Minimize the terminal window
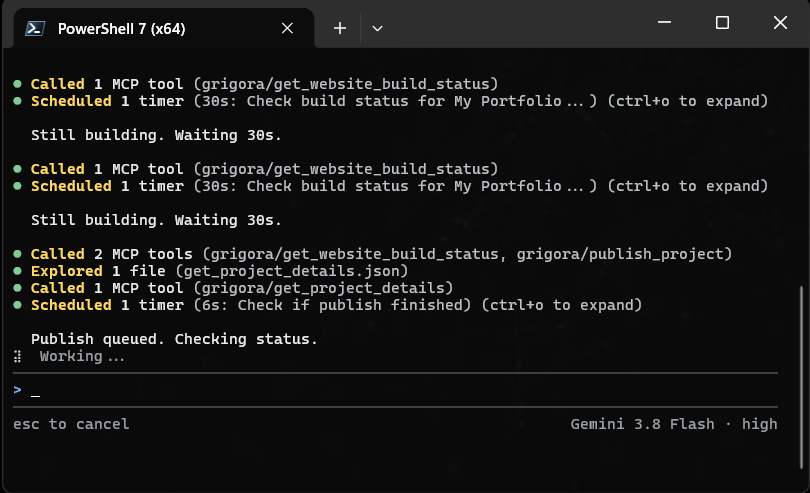The image size is (810, 493). click(664, 22)
